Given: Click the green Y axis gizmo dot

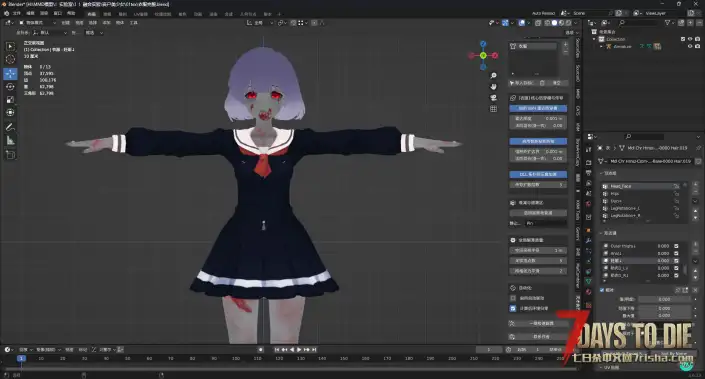Looking at the screenshot, I should [x=483, y=55].
